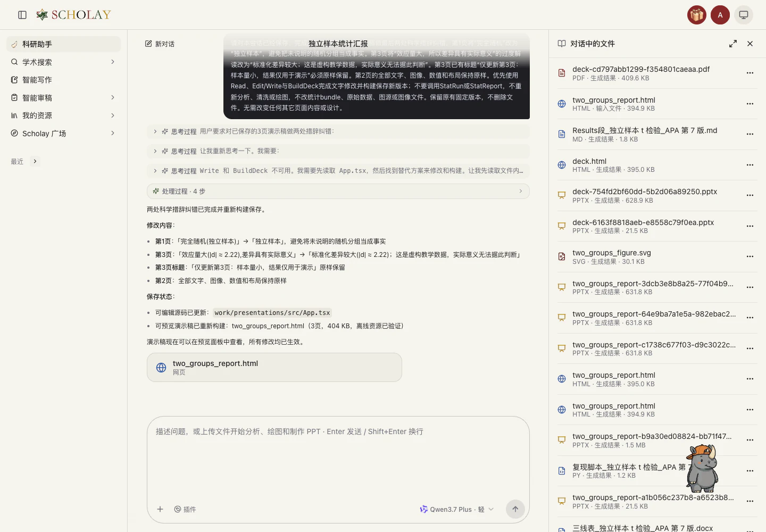
Task: Open 学术搜索 sidebar item
Action: pos(64,62)
